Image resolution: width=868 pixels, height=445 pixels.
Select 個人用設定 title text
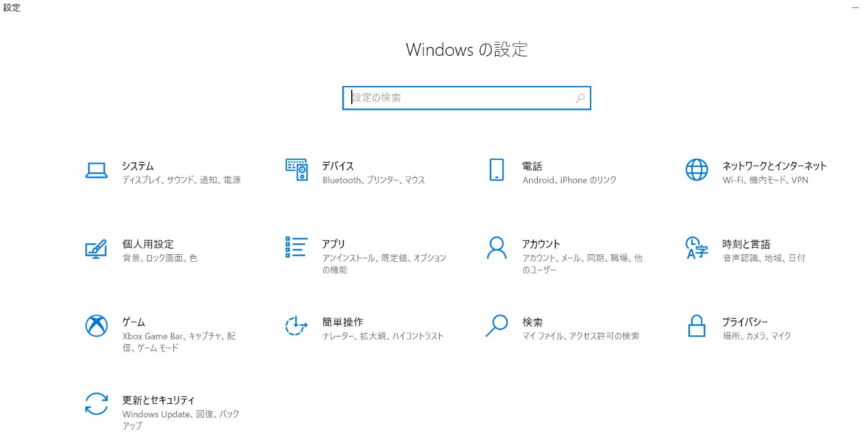148,245
